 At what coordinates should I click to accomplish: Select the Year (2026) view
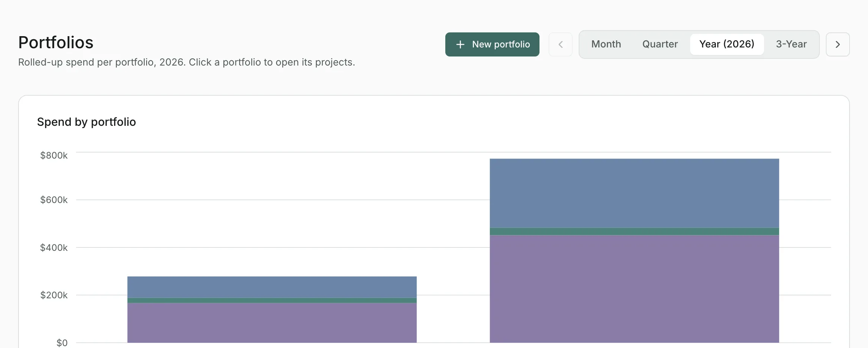(727, 44)
